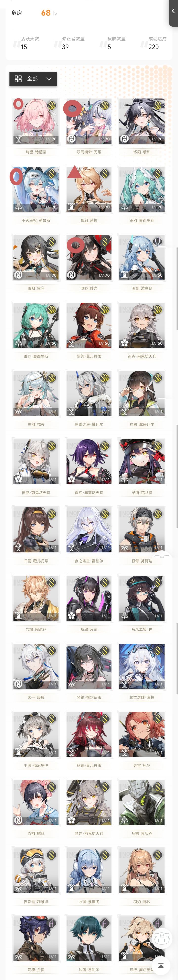Viewport: 178px width, 980px height.
Task: Click class icon on 怀阳·羲和 card
Action: click(x=124, y=139)
